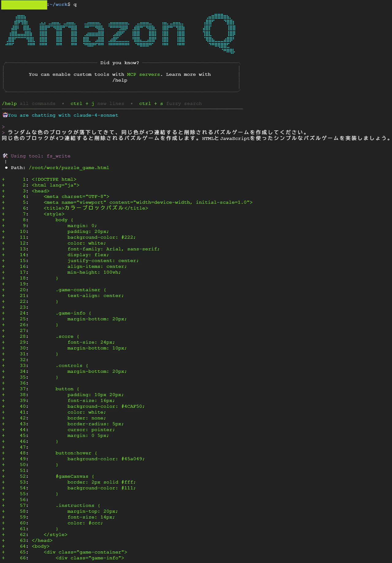Viewport: 392px width, 563px height.
Task: Click 'color: #ccc;' line
Action: (85, 523)
